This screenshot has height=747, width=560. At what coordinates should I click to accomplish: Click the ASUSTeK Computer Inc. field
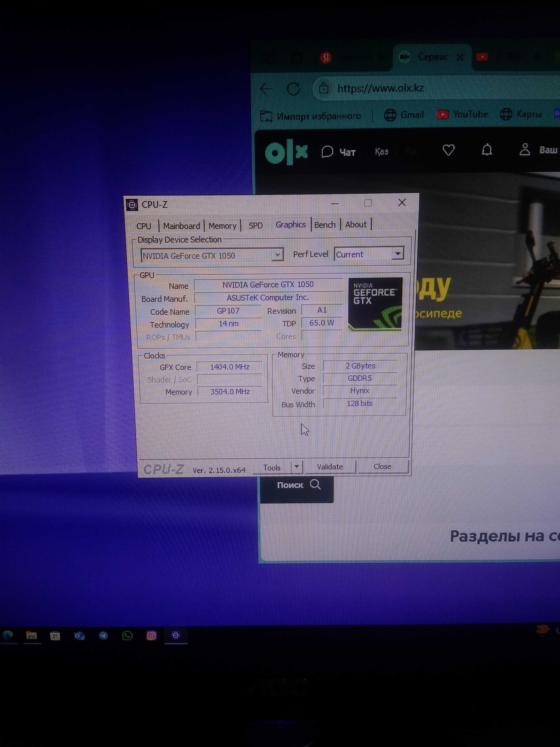click(268, 298)
